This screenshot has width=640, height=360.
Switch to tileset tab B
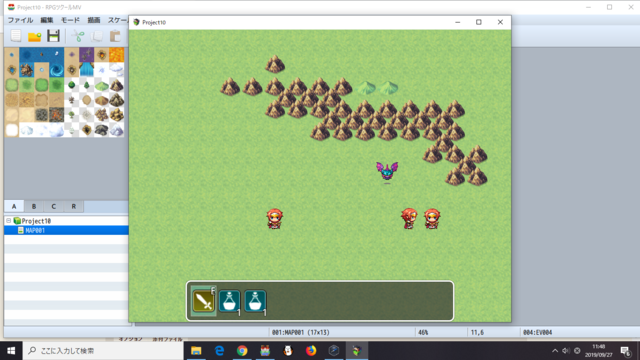pyautogui.click(x=34, y=206)
